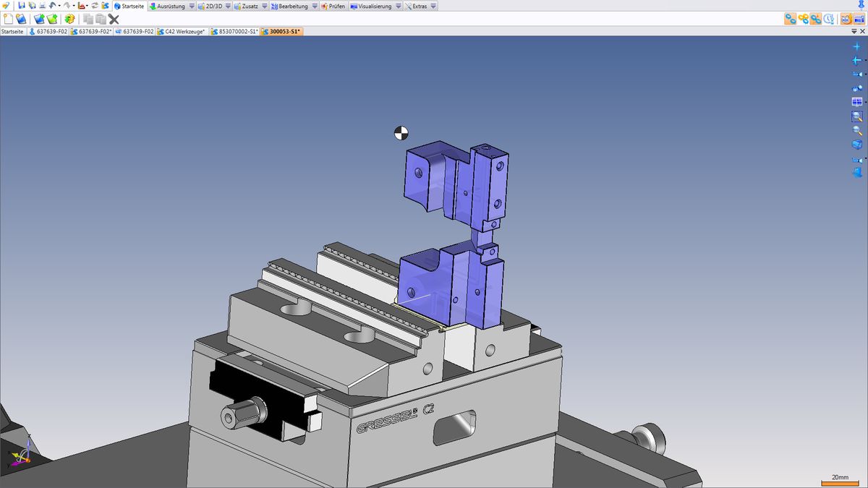The height and width of the screenshot is (488, 868).
Task: Click the blue four-pane window layout icon
Action: (x=857, y=102)
